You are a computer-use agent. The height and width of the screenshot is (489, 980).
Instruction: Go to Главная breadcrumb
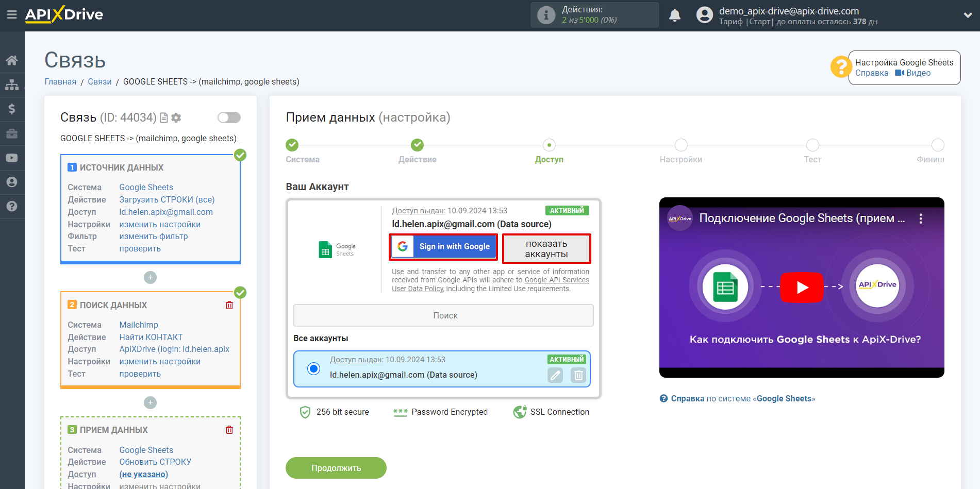pyautogui.click(x=60, y=82)
